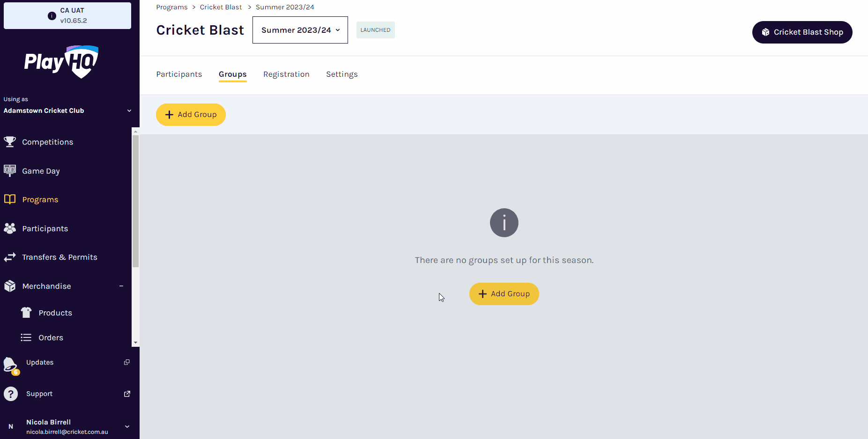Screen dimensions: 868x439
Task: Click the Updates bell icon
Action: point(10,366)
